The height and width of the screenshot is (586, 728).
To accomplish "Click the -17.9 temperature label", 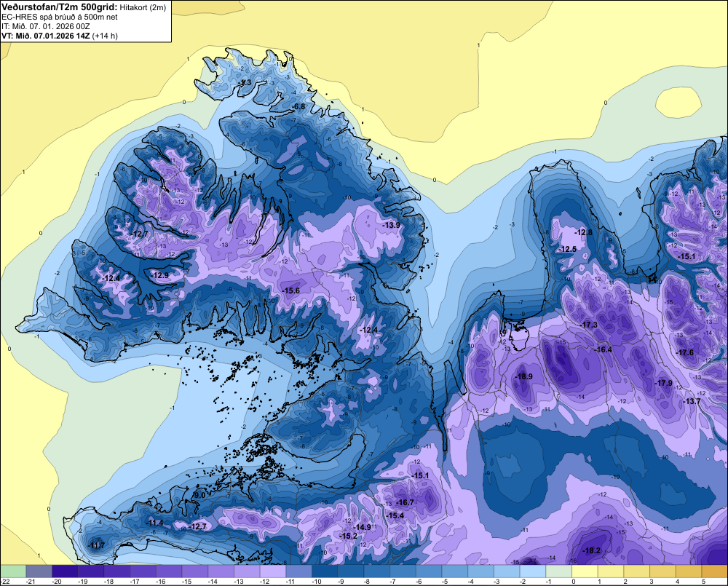I will pos(663,383).
